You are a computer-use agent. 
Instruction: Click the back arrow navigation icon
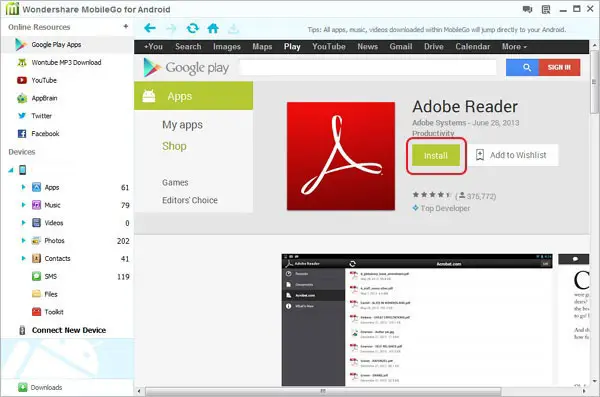150,28
